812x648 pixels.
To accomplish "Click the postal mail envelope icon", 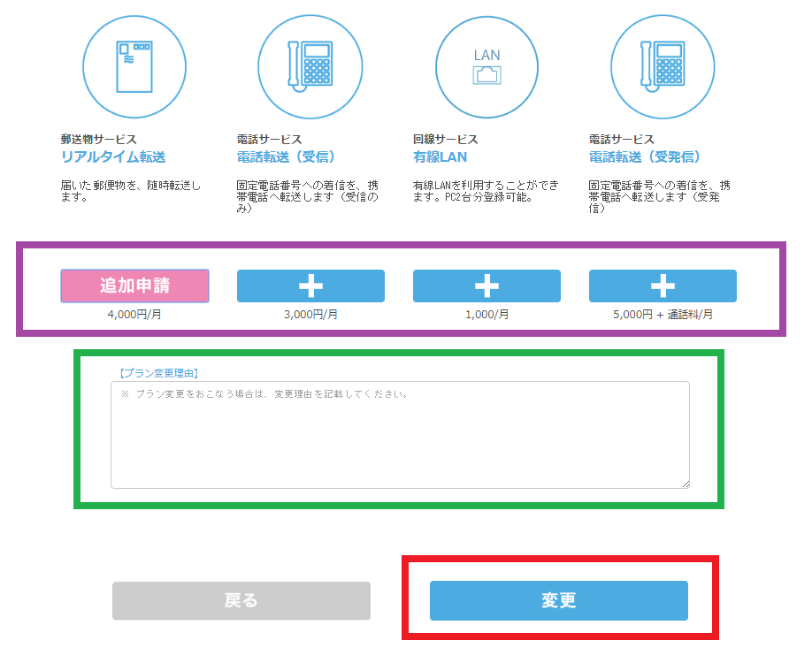I will [134, 66].
